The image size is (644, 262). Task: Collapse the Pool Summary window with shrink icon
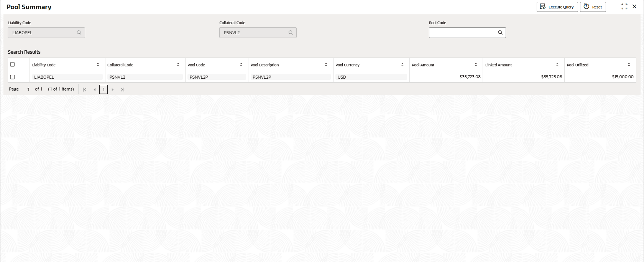(624, 7)
